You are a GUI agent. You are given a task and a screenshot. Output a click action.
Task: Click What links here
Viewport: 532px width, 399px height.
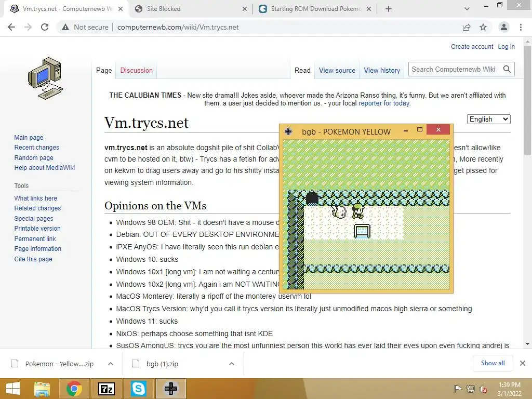click(x=36, y=198)
